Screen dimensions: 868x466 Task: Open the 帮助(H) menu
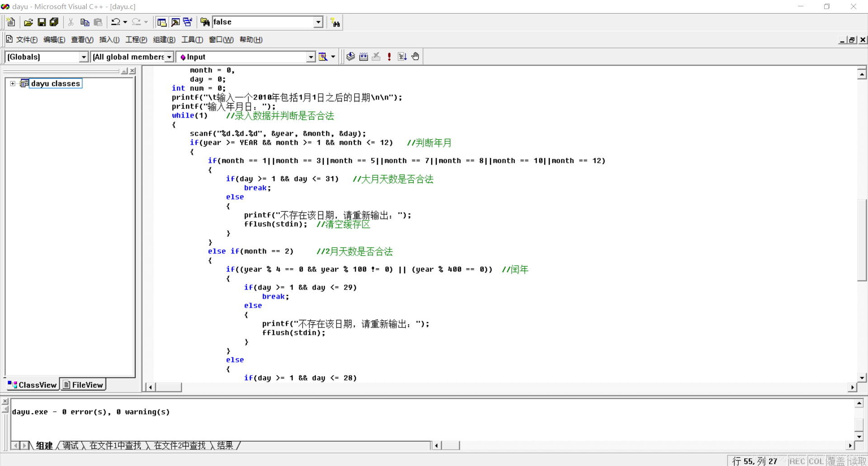pyautogui.click(x=251, y=40)
